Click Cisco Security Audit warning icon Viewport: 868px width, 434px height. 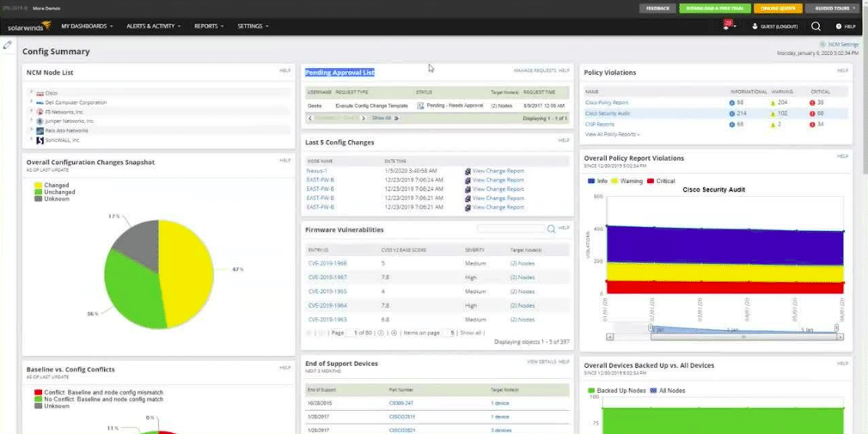[773, 113]
